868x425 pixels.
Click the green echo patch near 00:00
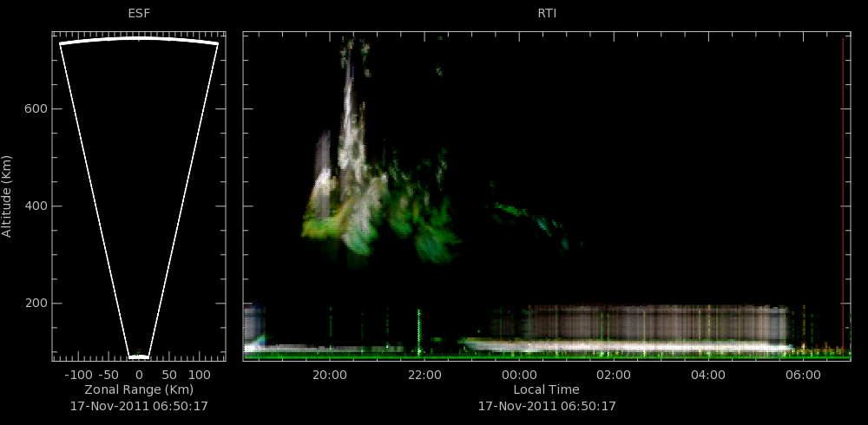click(510, 210)
